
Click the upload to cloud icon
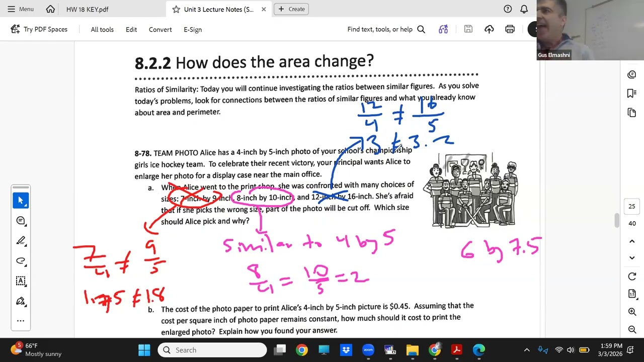pyautogui.click(x=489, y=29)
